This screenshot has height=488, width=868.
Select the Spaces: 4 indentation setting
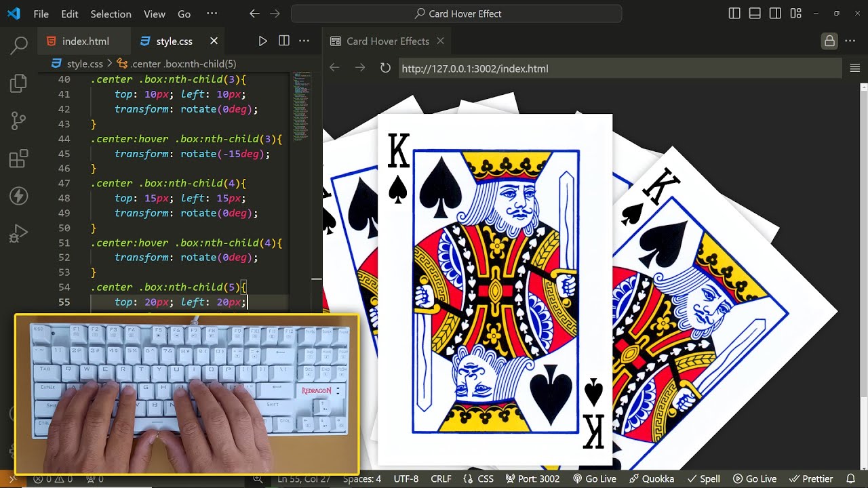click(x=362, y=479)
